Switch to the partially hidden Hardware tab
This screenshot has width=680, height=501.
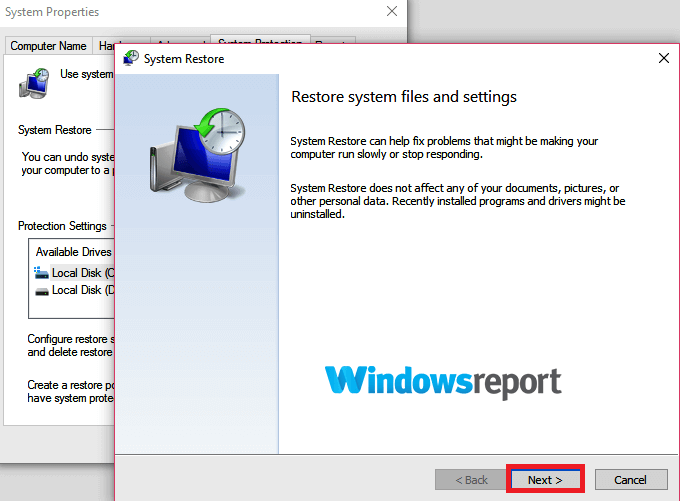(x=104, y=46)
